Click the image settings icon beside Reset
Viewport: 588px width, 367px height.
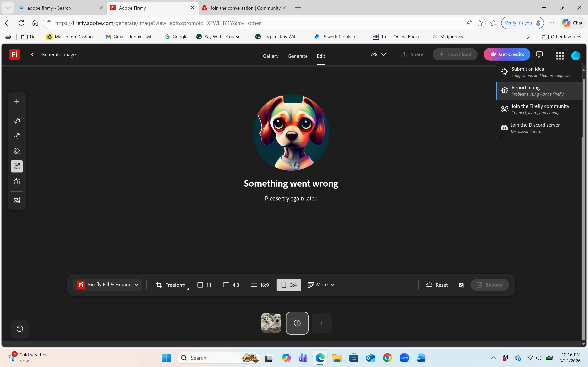[x=461, y=285]
